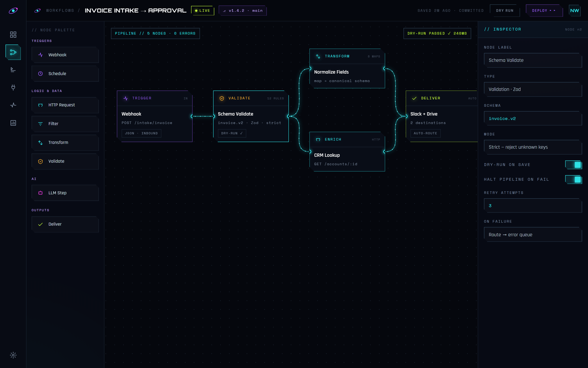Open the dashboard grid icon in sidebar
This screenshot has width=588, height=368.
click(13, 35)
